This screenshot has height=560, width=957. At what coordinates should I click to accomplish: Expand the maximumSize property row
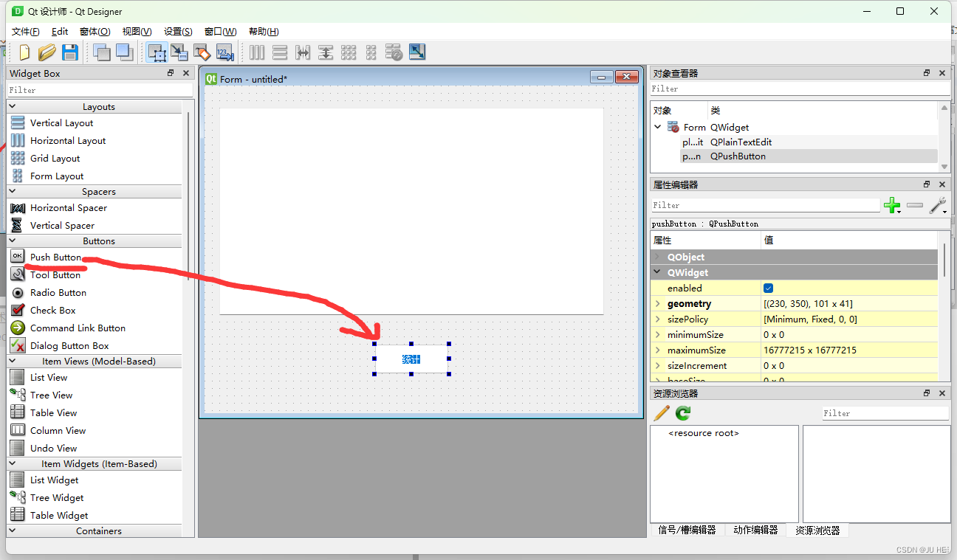pos(658,350)
